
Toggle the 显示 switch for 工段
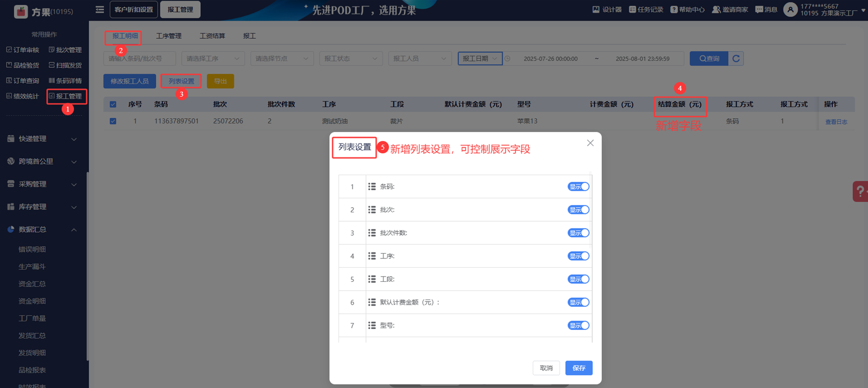pos(578,279)
